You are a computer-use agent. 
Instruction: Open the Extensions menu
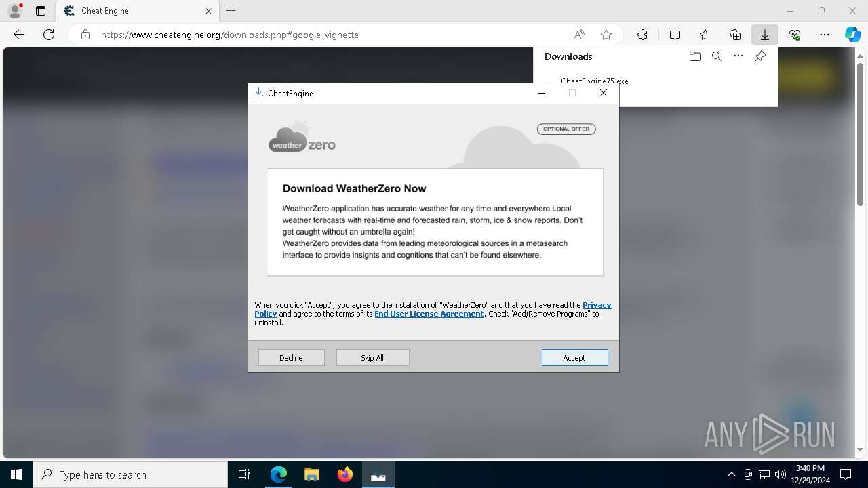tap(642, 35)
